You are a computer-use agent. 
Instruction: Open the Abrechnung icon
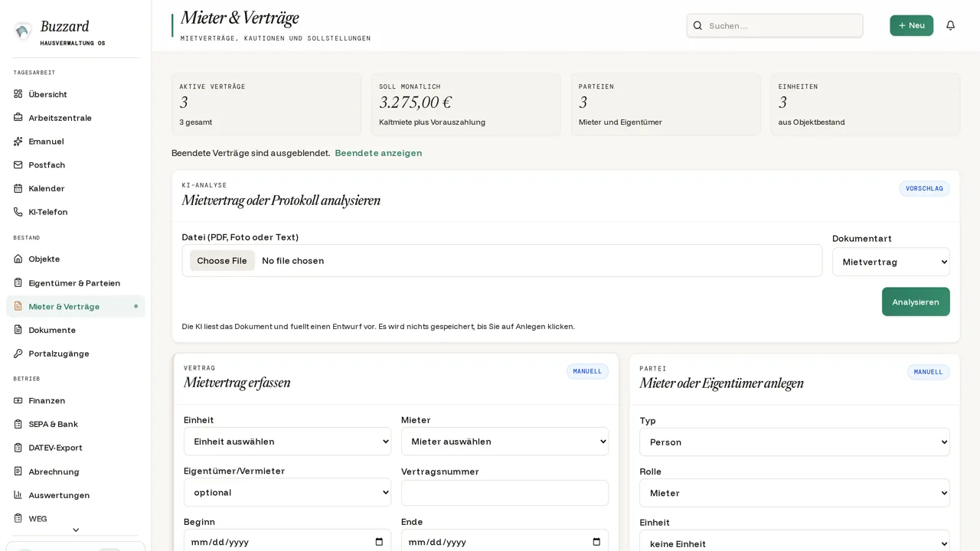click(x=18, y=471)
